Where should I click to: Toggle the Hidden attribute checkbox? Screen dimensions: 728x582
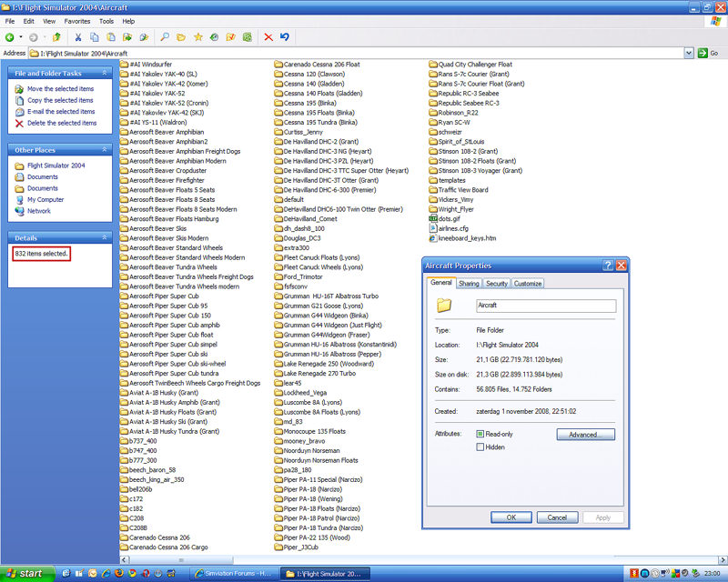[x=480, y=447]
